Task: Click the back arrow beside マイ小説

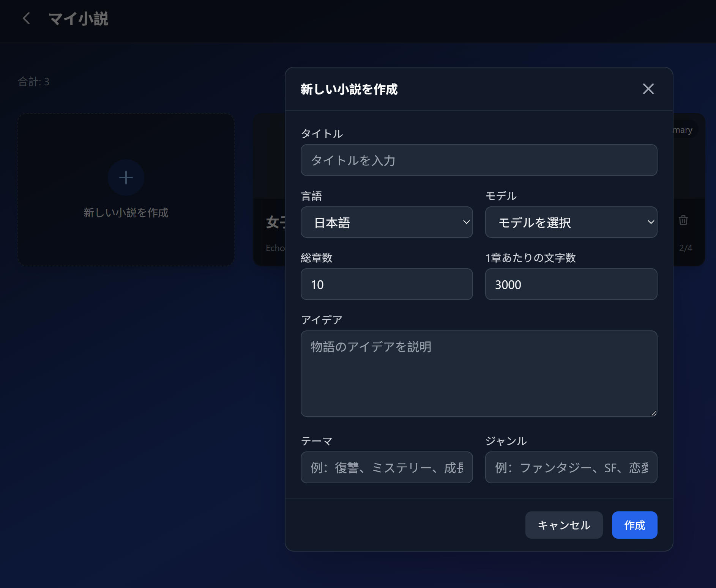Action: click(27, 19)
